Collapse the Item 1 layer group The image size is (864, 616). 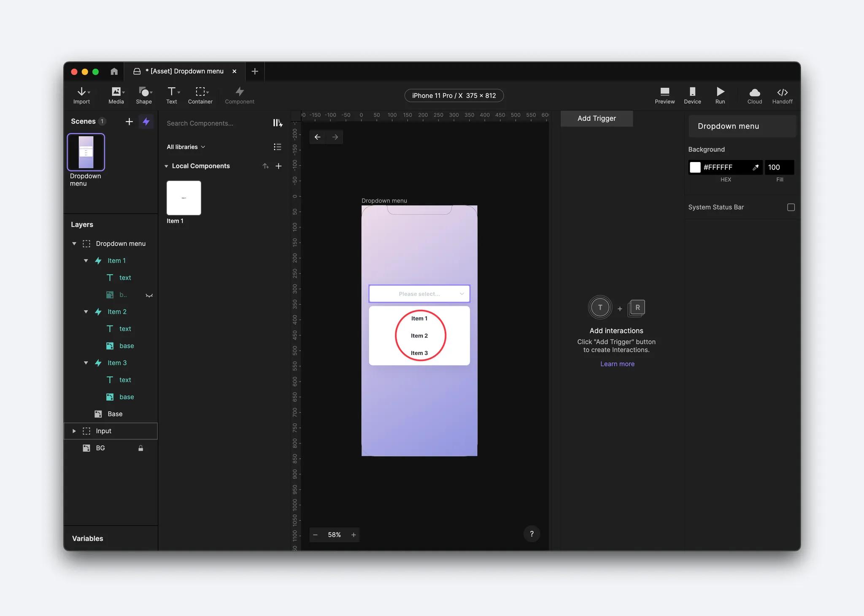coord(85,261)
